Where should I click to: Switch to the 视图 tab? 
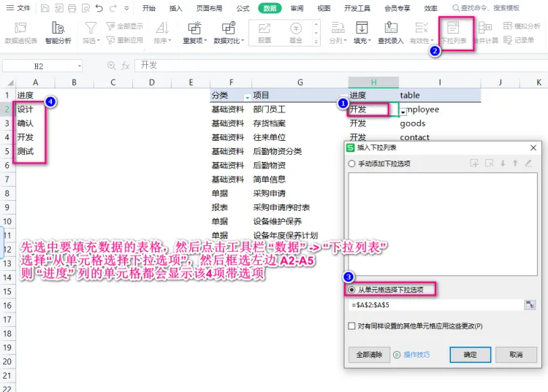[324, 8]
